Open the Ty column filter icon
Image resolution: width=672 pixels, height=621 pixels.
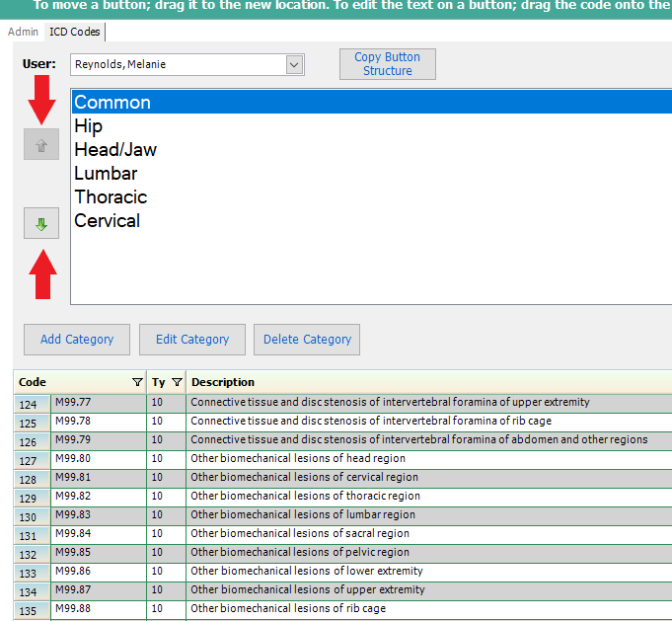(x=177, y=382)
